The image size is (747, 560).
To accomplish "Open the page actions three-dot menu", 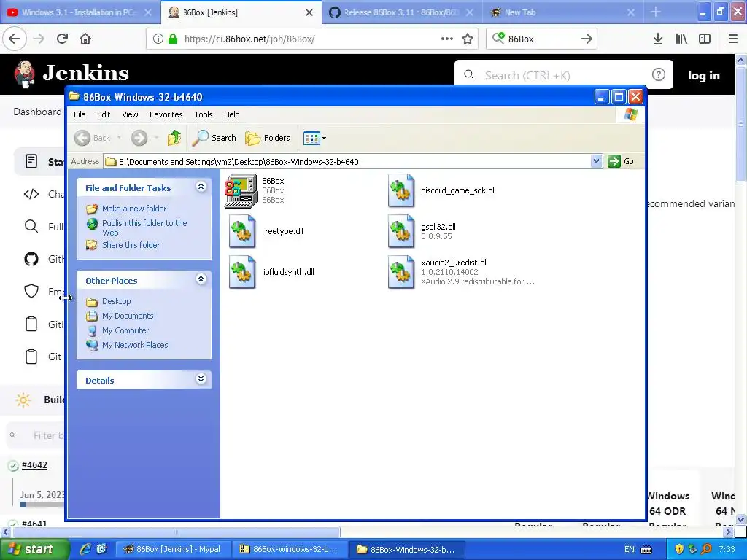I will [x=447, y=39].
